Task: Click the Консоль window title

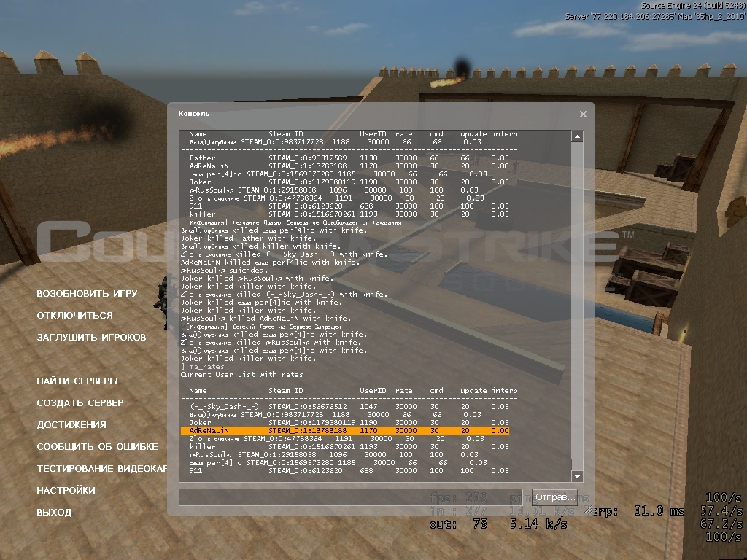Action: coord(193,113)
